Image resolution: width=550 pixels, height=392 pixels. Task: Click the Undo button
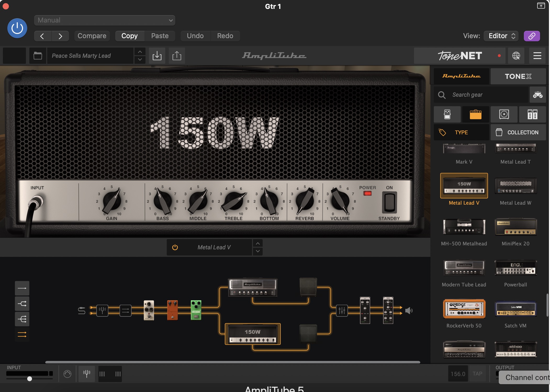tap(195, 36)
